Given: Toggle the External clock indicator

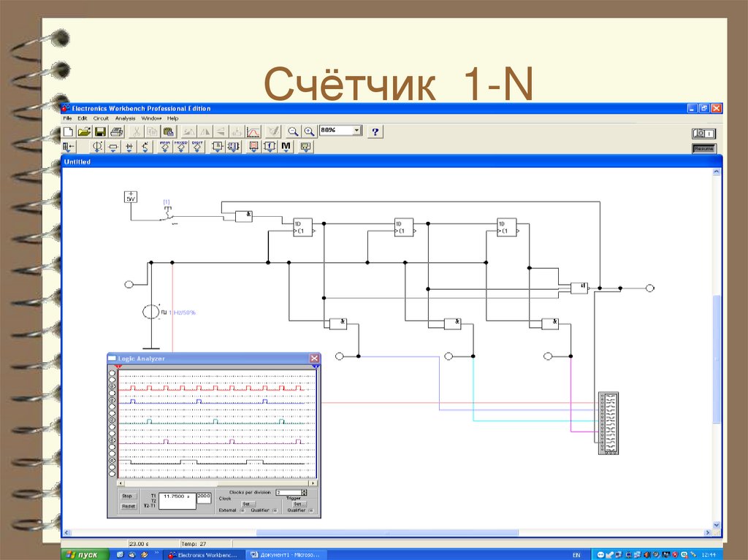Looking at the screenshot, I should [x=242, y=510].
